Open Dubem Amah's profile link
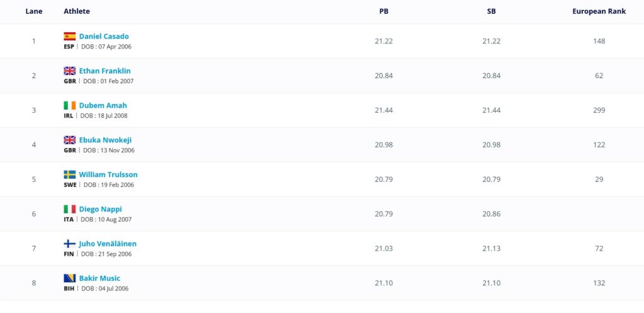 tap(103, 106)
